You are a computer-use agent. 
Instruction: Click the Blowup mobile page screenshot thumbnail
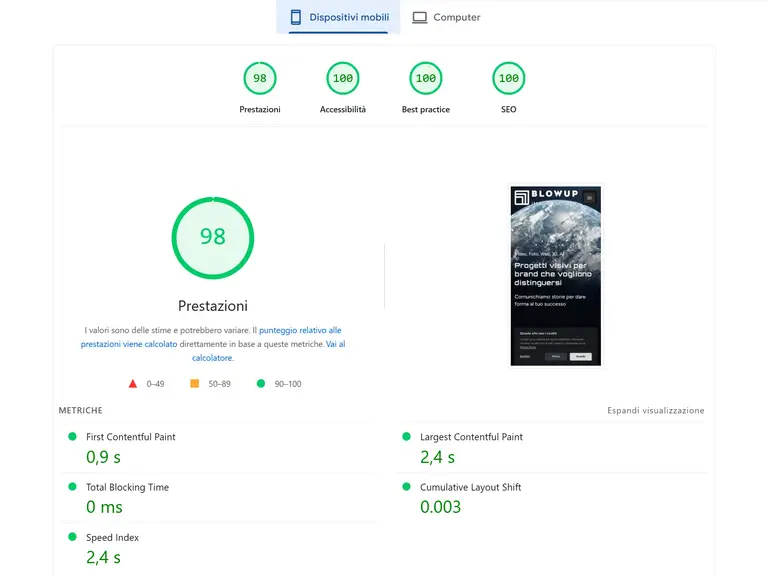556,276
